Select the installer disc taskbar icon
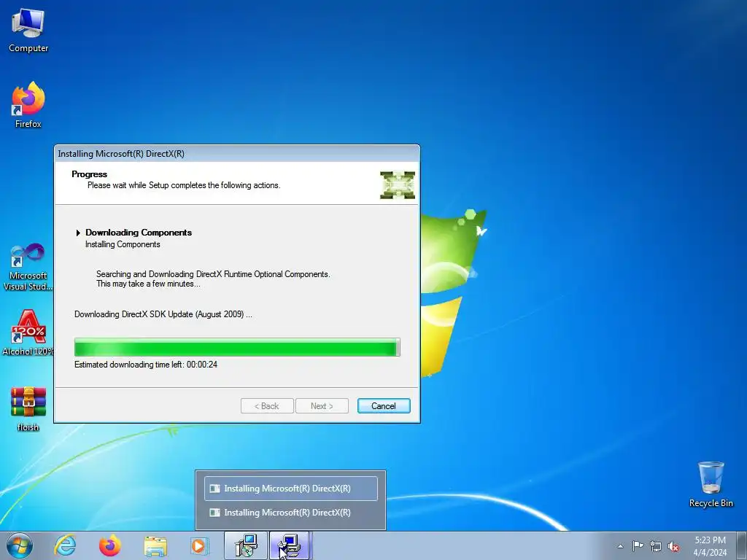Viewport: 747px width, 560px height. (x=246, y=545)
